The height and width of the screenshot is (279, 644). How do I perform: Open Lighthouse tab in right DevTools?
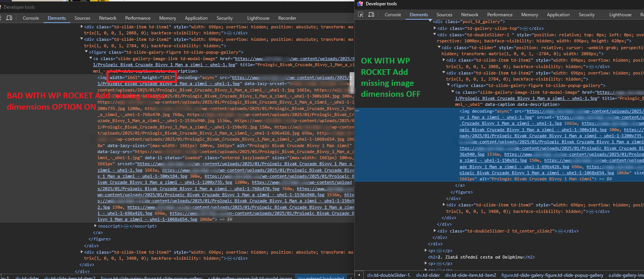coord(620,15)
